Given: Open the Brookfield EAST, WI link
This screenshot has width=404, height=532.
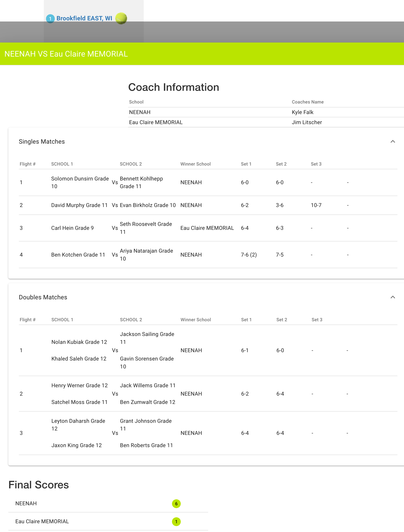Looking at the screenshot, I should click(x=84, y=18).
